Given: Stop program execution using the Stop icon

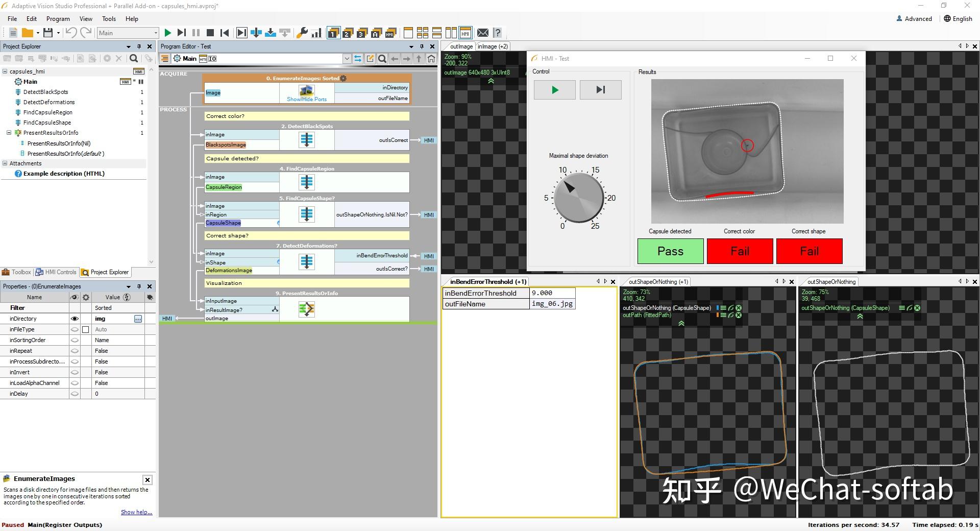Looking at the screenshot, I should [x=210, y=33].
